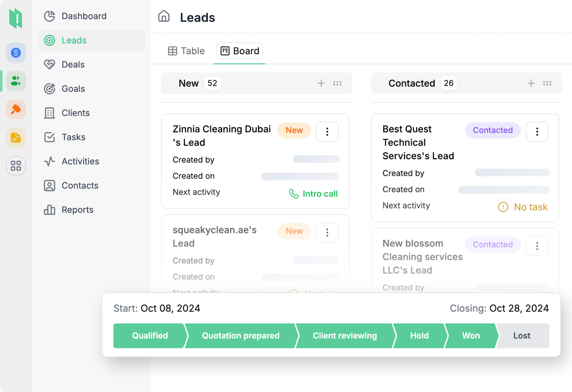The height and width of the screenshot is (392, 572).
Task: Click the Contacts person icon
Action: 50,186
